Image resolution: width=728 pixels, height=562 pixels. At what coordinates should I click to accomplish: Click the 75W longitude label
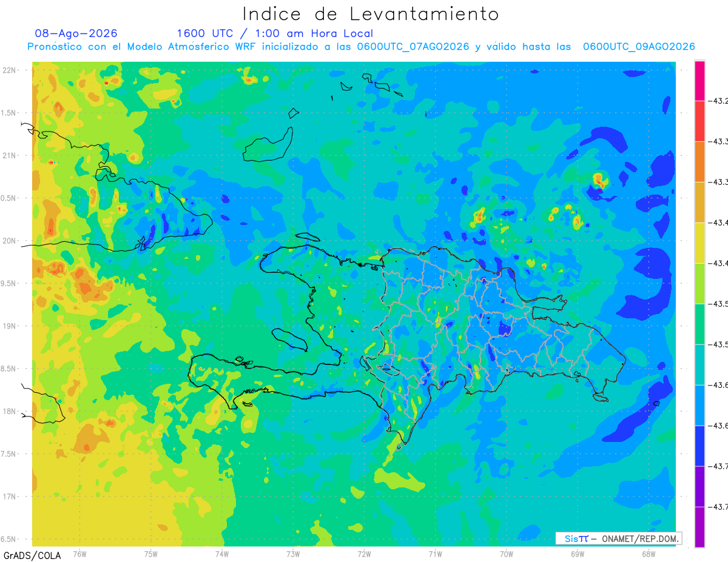click(151, 554)
